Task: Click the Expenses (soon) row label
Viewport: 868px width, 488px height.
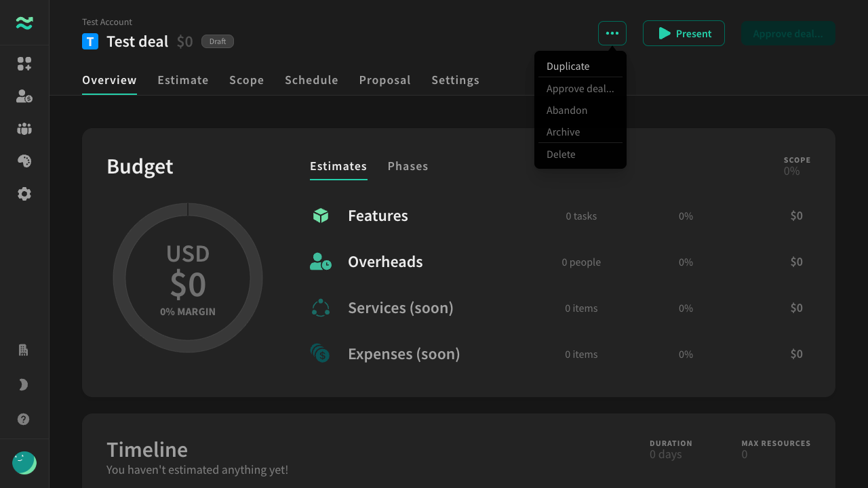Action: 404,354
